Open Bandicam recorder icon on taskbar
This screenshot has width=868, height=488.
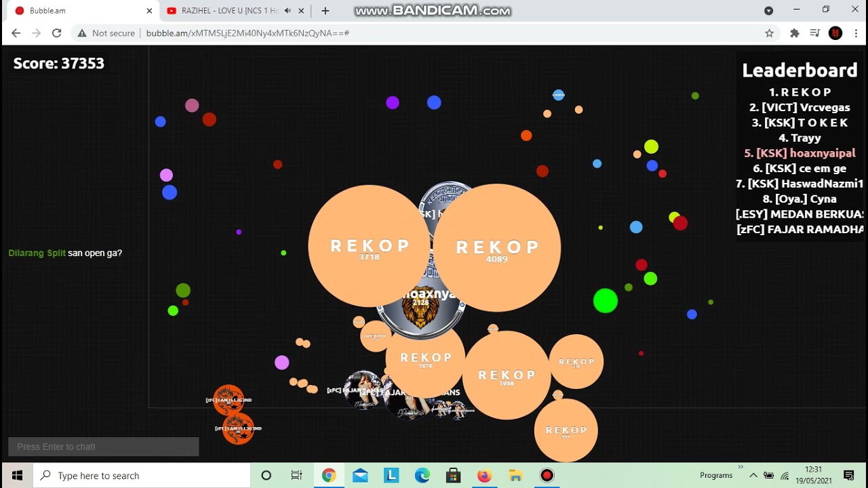pyautogui.click(x=547, y=475)
